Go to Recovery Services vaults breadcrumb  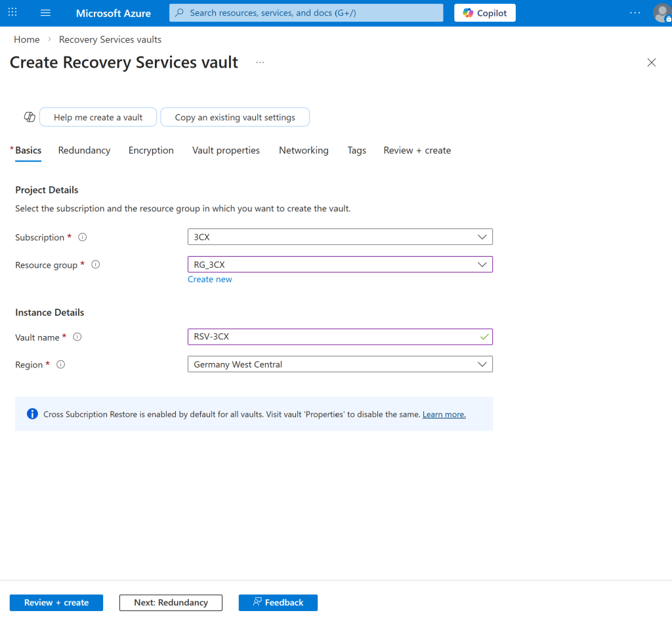(110, 39)
